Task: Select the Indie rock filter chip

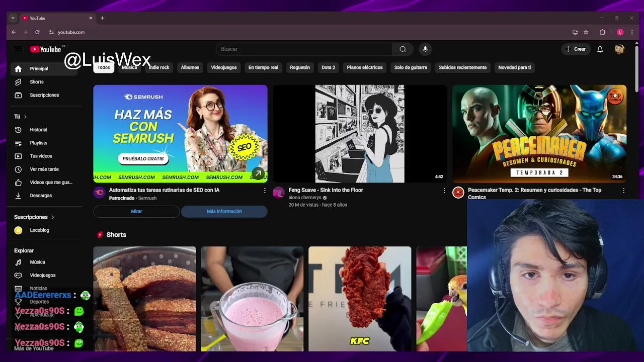Action: 159,67
